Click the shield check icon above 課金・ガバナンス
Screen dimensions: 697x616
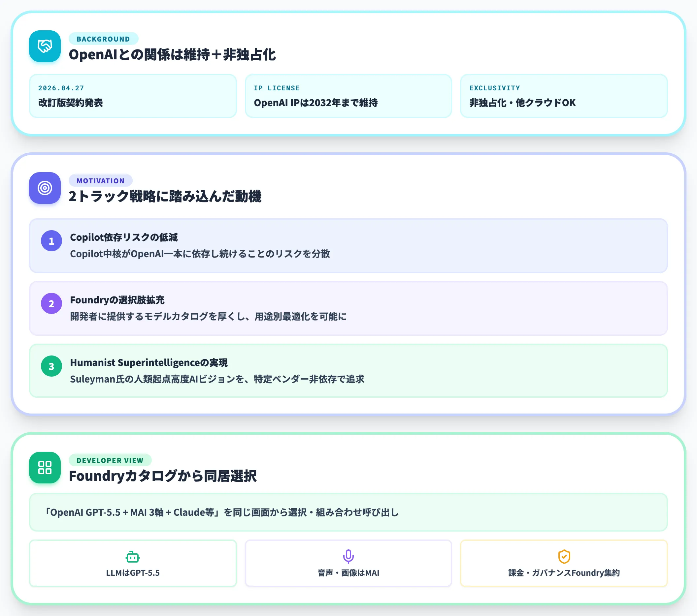click(x=564, y=556)
